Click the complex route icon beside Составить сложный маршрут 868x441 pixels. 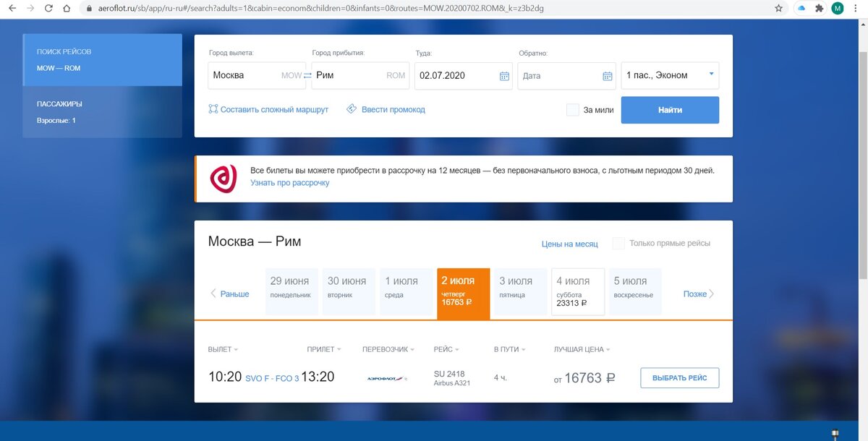click(213, 108)
